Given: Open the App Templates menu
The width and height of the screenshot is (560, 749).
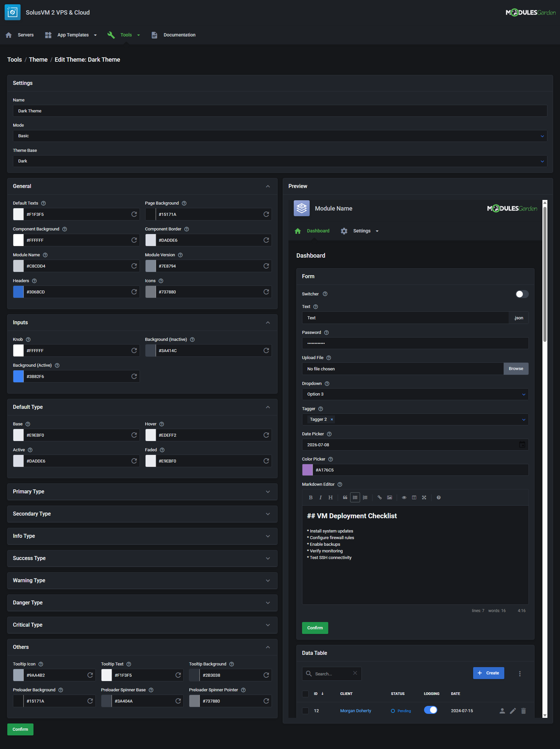Looking at the screenshot, I should tap(71, 35).
